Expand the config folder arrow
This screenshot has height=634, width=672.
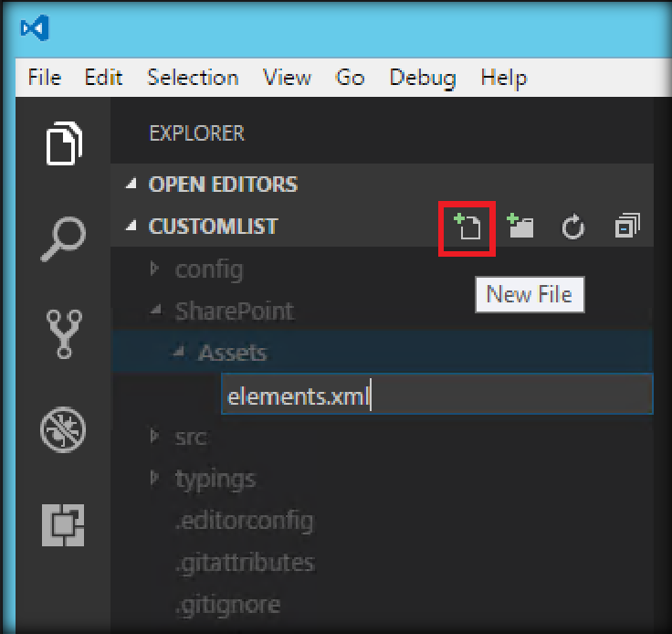pos(154,269)
